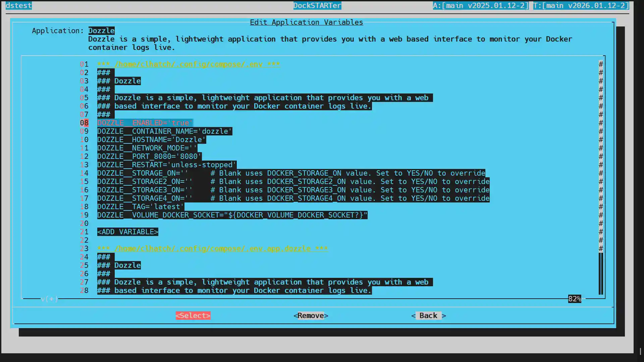Viewport: 644px width, 362px height.
Task: Select the DOZZLE__ENABLED='true' line
Action: pos(145,123)
